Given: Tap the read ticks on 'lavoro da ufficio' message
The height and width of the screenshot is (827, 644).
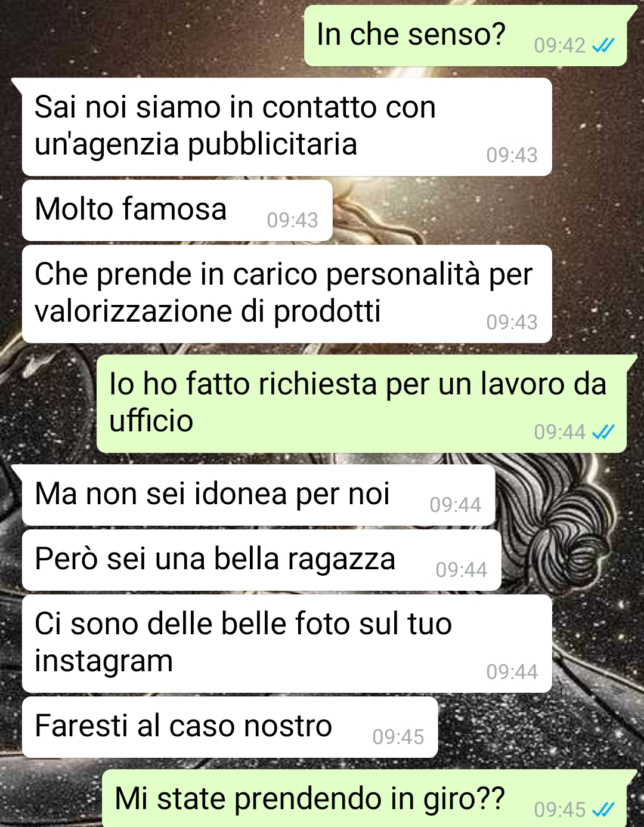Looking at the screenshot, I should point(603,432).
